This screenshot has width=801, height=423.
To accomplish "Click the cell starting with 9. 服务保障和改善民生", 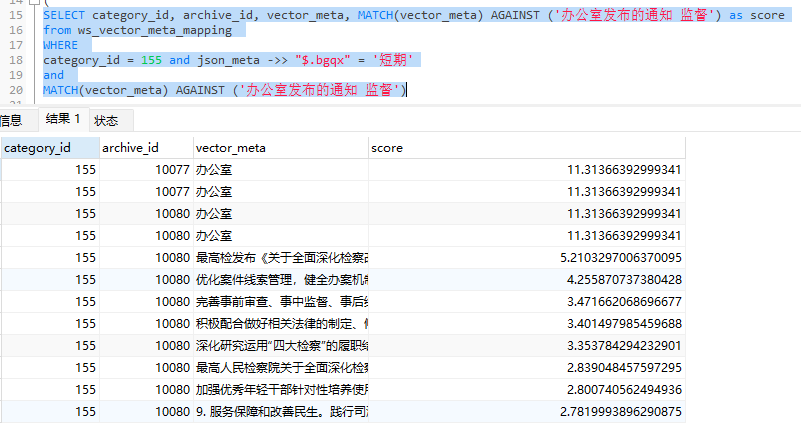I will pos(280,411).
